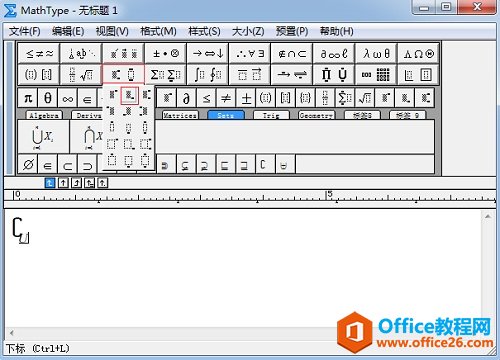Insert the empty set symbol ∅

pos(28,164)
